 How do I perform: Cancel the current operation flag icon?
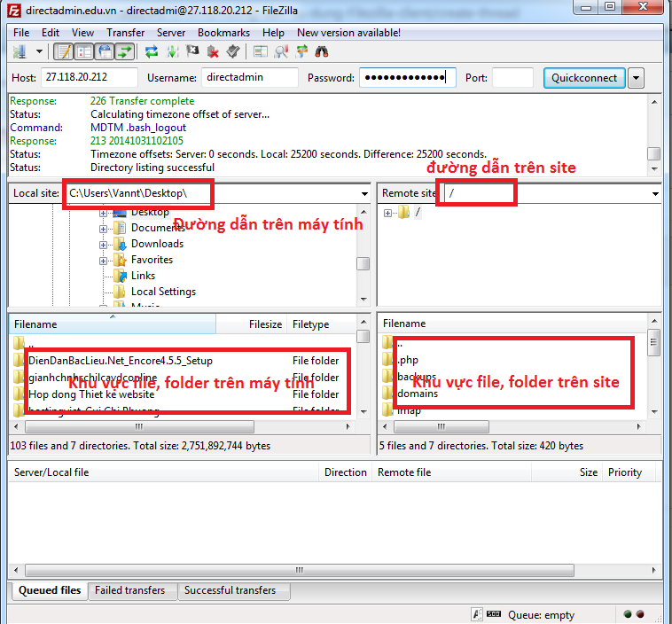coord(192,52)
